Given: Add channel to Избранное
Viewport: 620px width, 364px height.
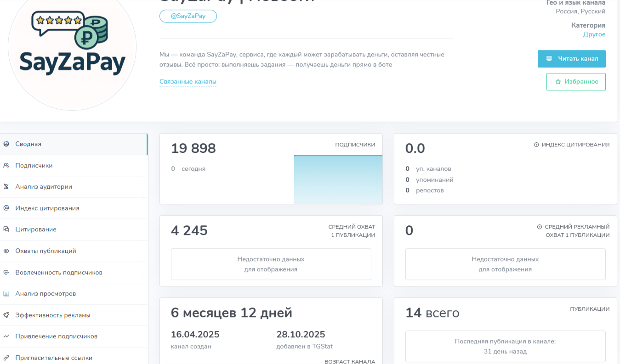Looking at the screenshot, I should 576,82.
